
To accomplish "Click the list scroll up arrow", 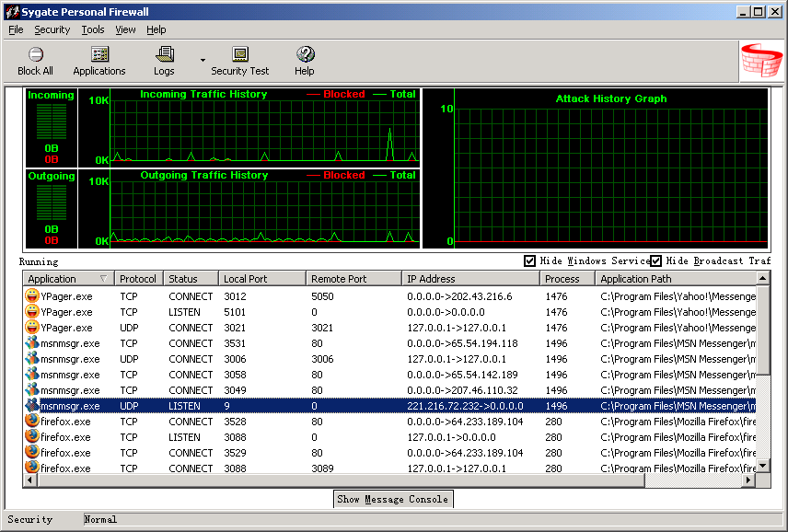I will pyautogui.click(x=763, y=278).
